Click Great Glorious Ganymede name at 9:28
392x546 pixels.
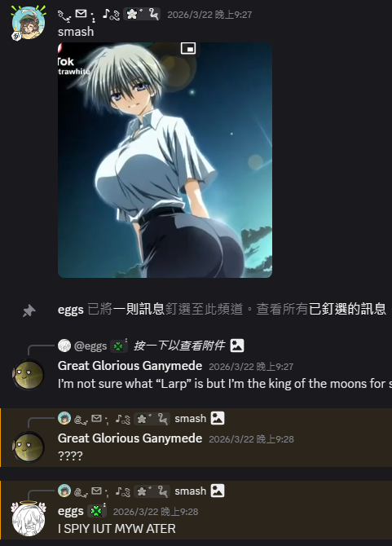point(130,438)
